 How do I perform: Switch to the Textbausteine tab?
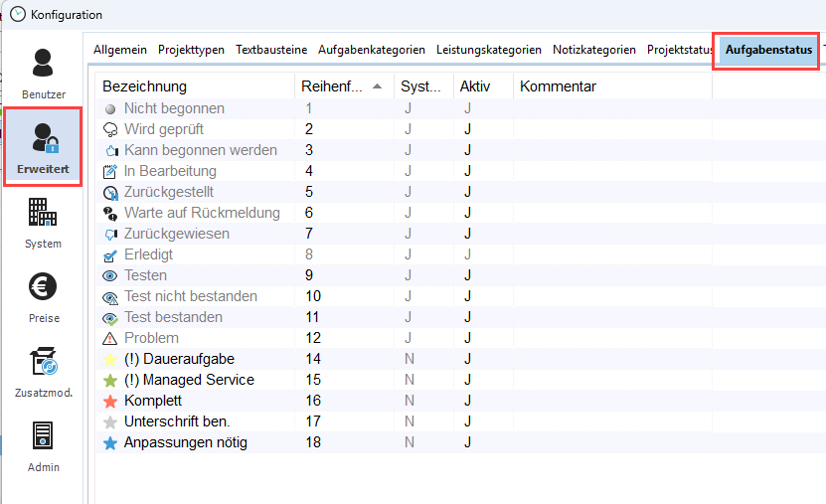tap(271, 50)
